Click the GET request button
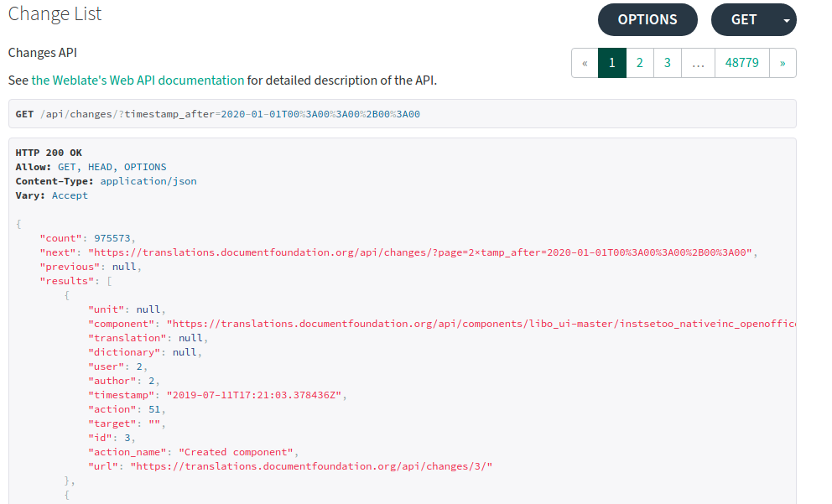This screenshot has width=832, height=504. [x=743, y=19]
